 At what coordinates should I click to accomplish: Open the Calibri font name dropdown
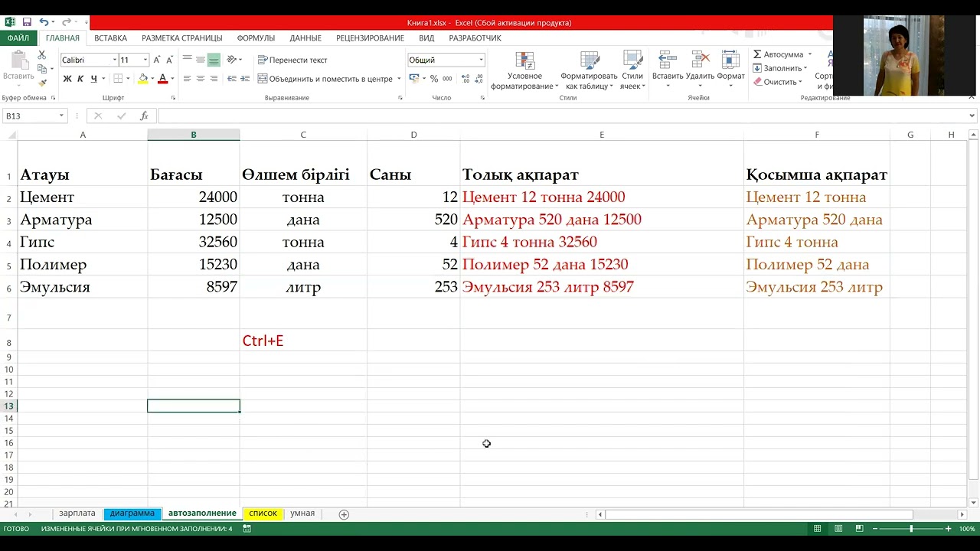(115, 60)
